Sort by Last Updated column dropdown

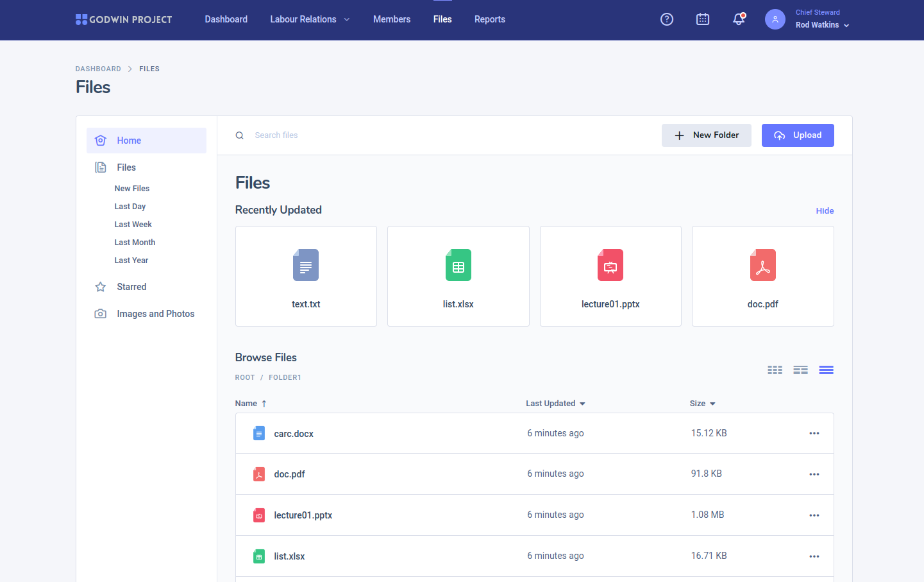[555, 404]
